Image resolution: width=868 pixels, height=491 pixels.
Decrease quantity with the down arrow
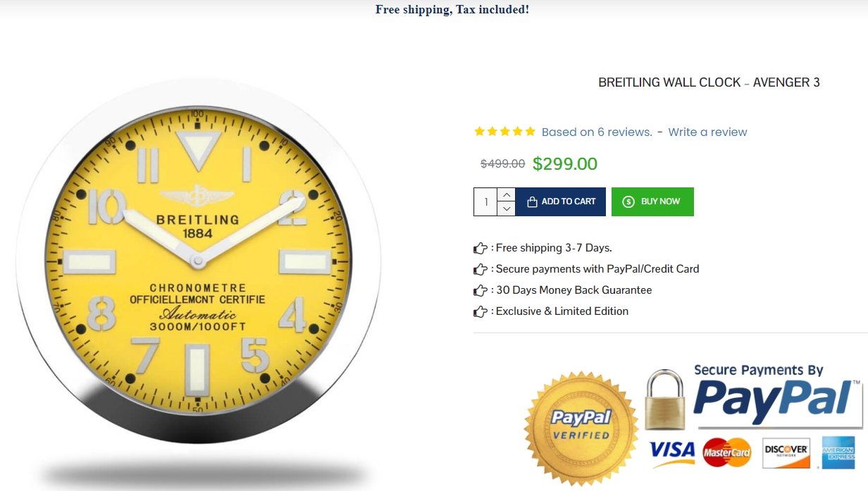506,209
